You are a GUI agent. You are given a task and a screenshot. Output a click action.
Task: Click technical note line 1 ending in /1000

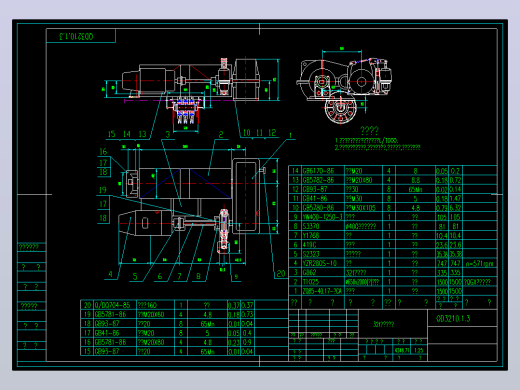pyautogui.click(x=367, y=141)
